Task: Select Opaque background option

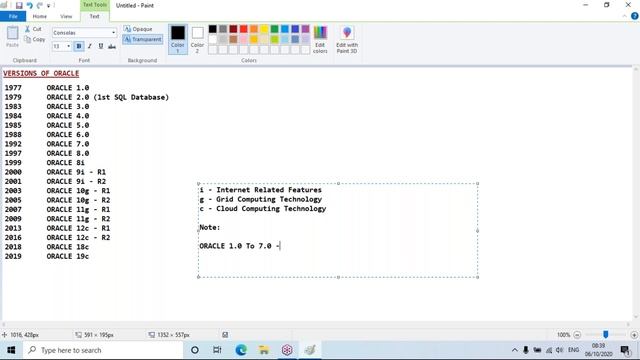Action: pos(138,29)
